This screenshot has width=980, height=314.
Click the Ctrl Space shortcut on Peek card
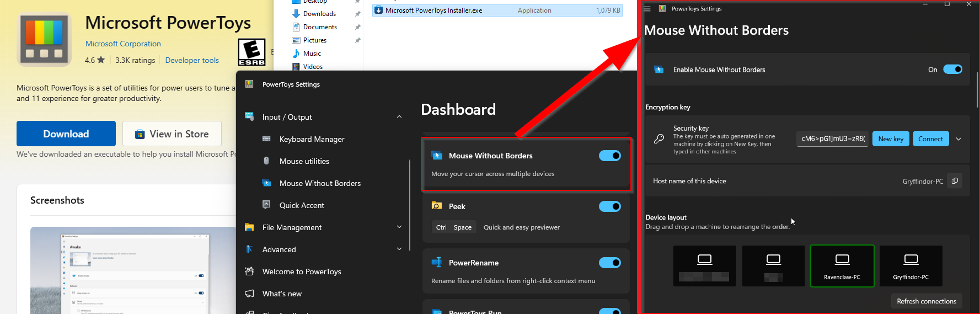tap(454, 227)
